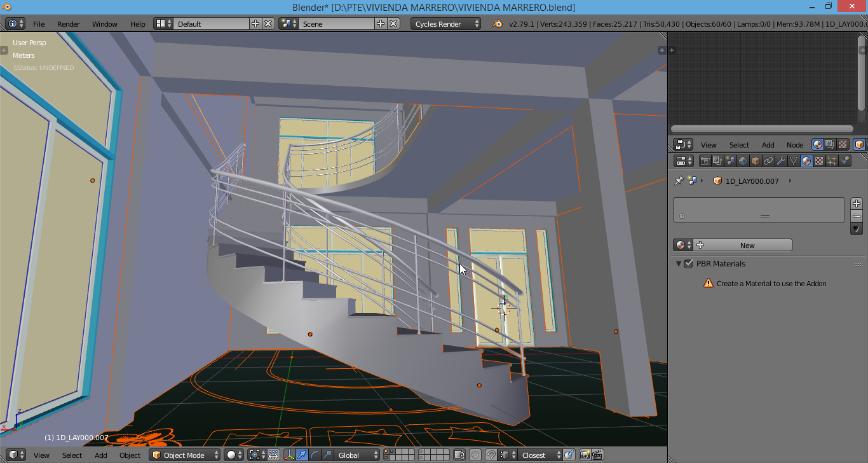Open the Particles properties tab (sparkles icon)
This screenshot has width=868, height=463.
[832, 161]
